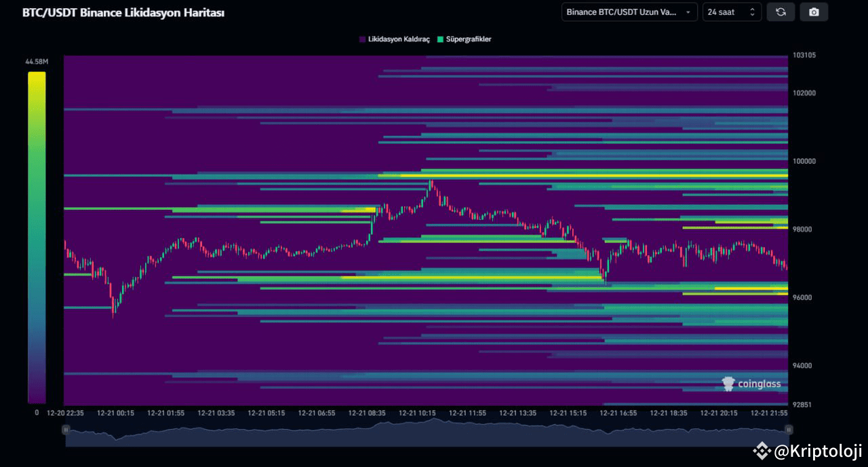
Task: Click the purple Likidasyon Kaldıraç legend swatch
Action: pos(361,39)
